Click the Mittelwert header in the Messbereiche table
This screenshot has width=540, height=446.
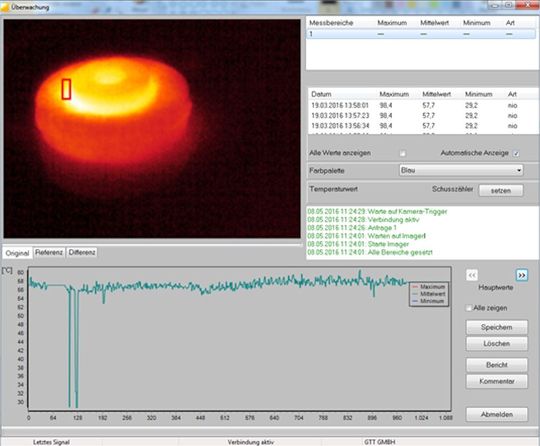(x=434, y=23)
